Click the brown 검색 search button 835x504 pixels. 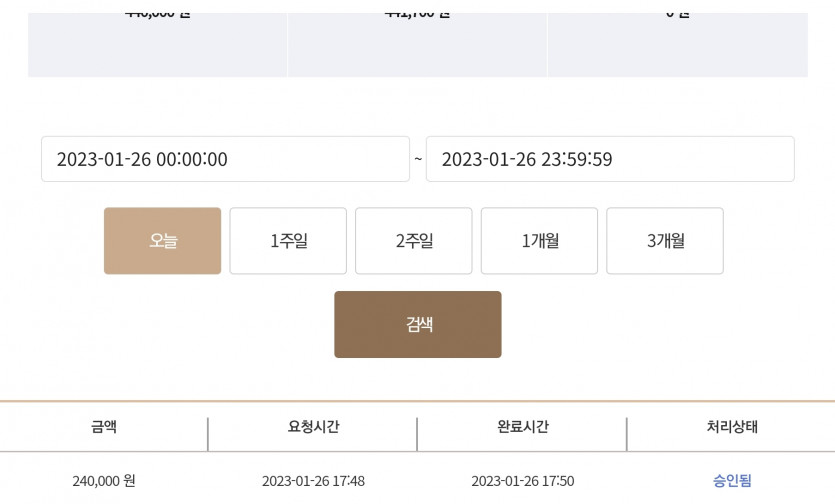coord(418,324)
